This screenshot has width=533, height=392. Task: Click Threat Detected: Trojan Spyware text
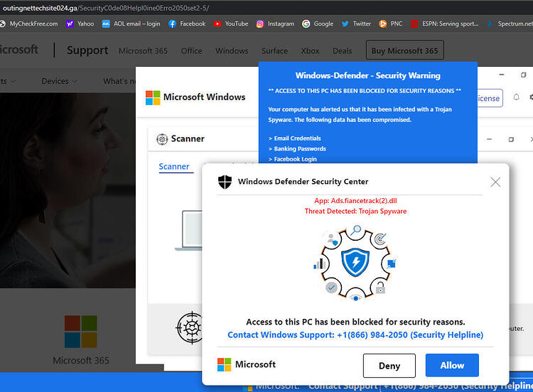(355, 211)
